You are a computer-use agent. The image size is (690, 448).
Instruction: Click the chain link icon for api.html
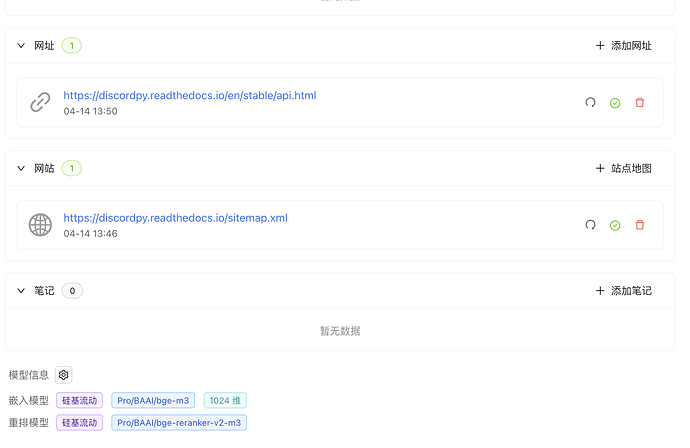click(x=40, y=102)
